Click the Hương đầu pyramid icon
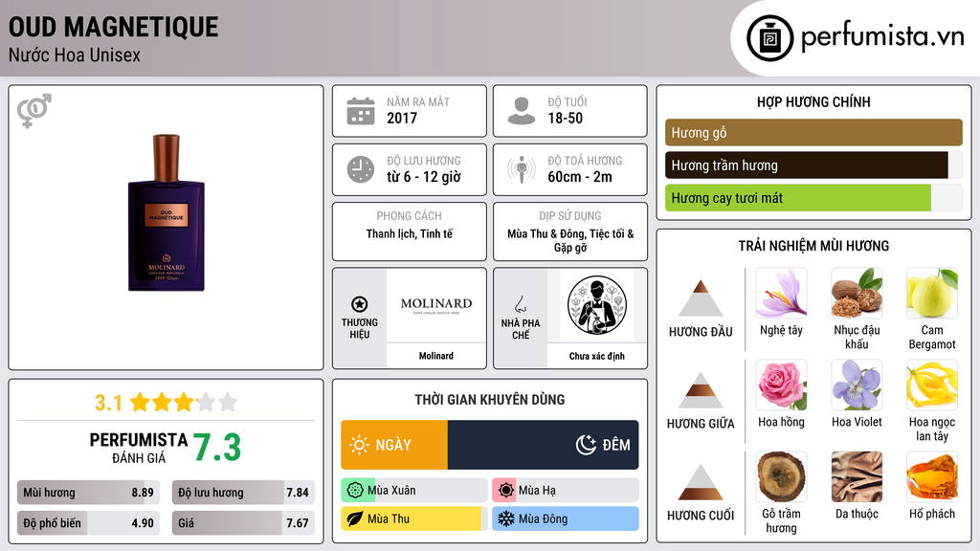 pyautogui.click(x=701, y=298)
